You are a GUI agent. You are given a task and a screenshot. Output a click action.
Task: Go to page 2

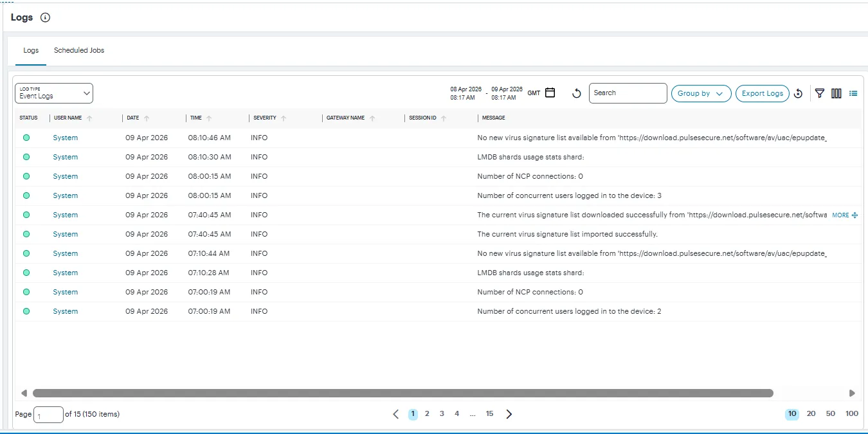point(427,414)
